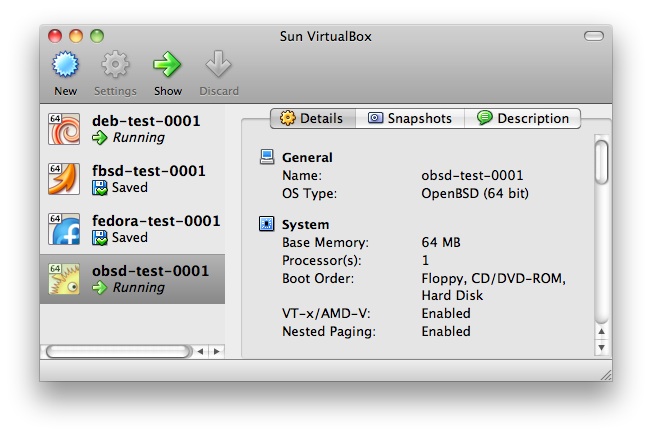Click name value obsd-test-0001 in details
Screen dimensions: 652x436
(x=472, y=175)
